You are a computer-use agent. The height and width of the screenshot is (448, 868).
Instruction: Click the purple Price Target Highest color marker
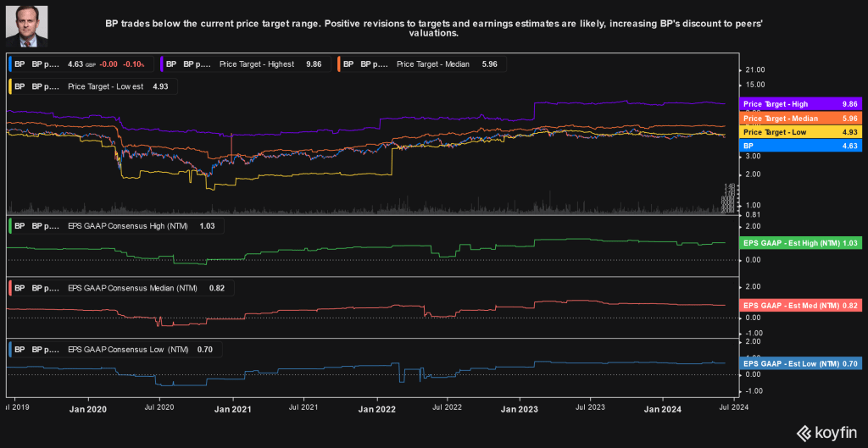point(161,64)
